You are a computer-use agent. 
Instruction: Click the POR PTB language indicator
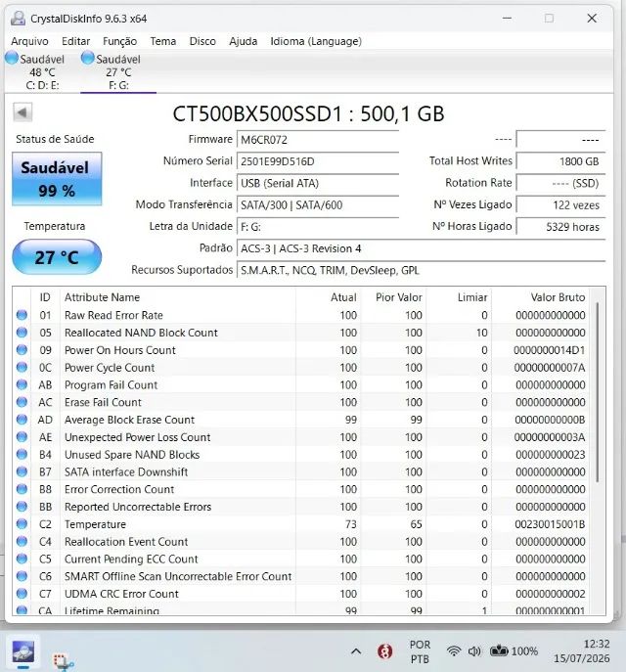[420, 651]
